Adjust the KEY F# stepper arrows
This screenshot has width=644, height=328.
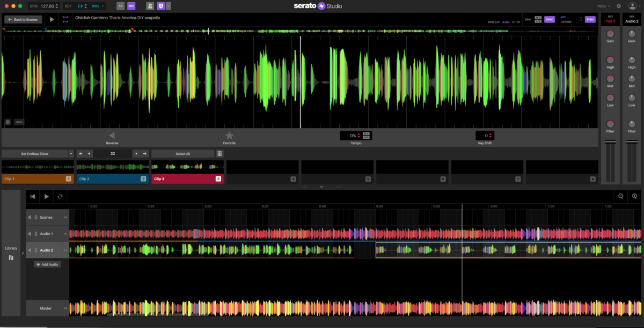click(87, 6)
